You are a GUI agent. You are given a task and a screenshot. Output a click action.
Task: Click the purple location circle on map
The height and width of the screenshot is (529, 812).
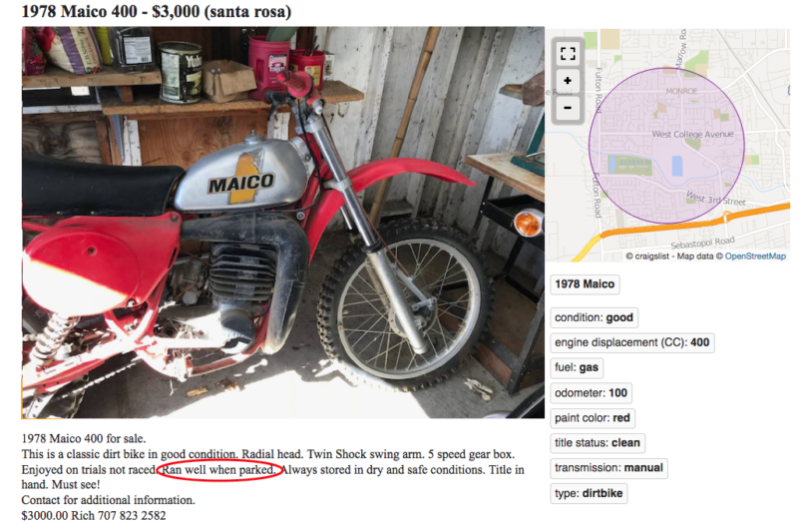pyautogui.click(x=666, y=146)
